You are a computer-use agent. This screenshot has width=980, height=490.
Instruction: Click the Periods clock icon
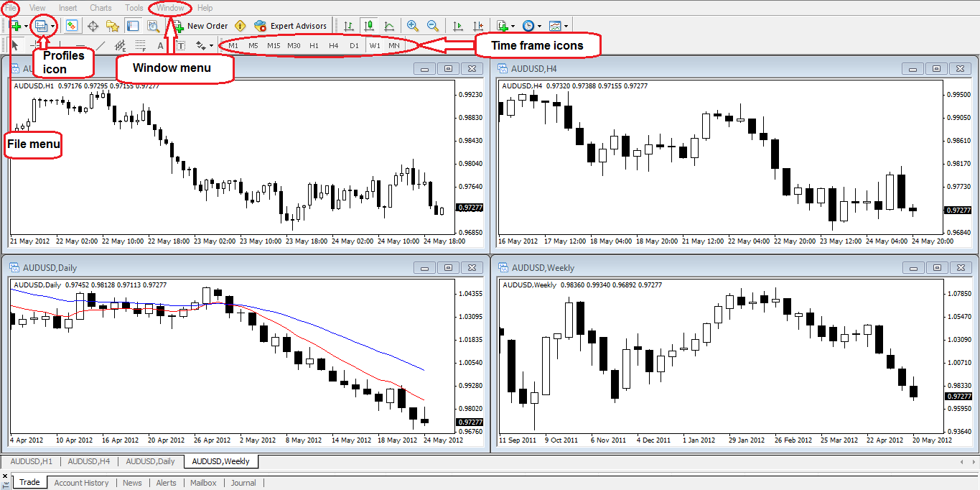[x=528, y=26]
